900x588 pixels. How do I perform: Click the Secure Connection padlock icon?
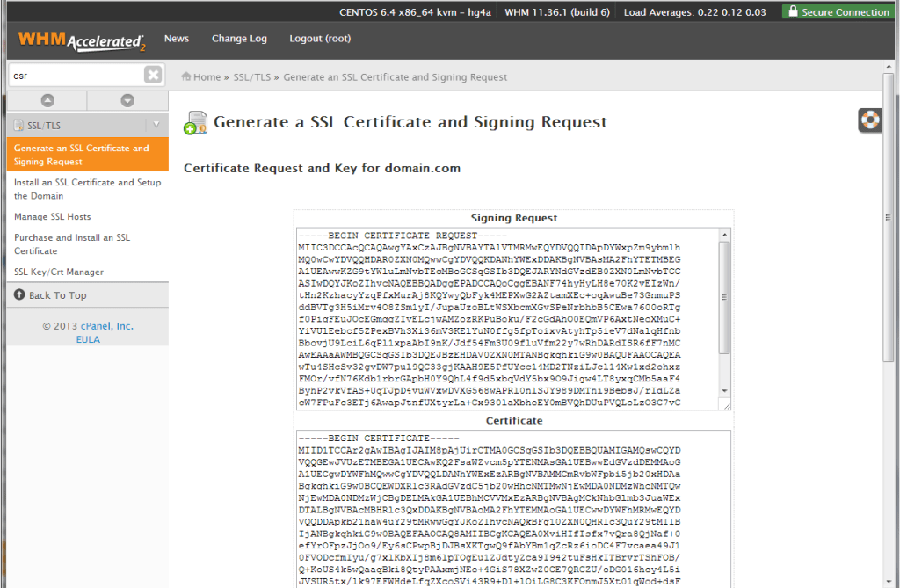[793, 11]
